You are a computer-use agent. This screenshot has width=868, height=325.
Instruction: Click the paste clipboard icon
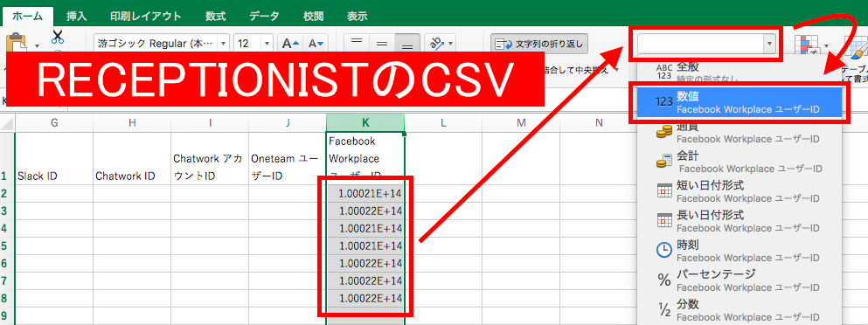(x=16, y=44)
